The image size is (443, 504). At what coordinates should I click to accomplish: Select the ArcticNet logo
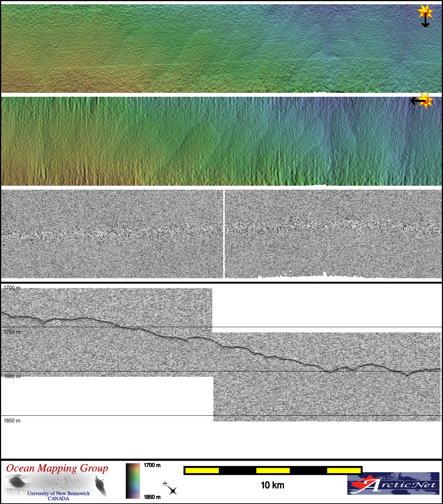coord(393,483)
